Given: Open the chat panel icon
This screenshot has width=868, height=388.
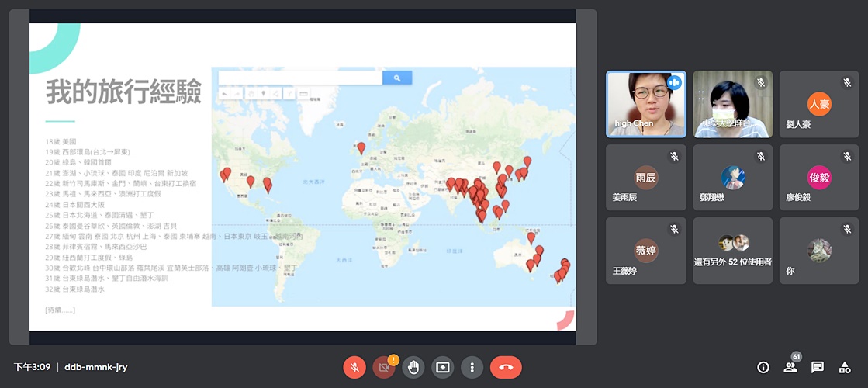Looking at the screenshot, I should click(x=818, y=367).
